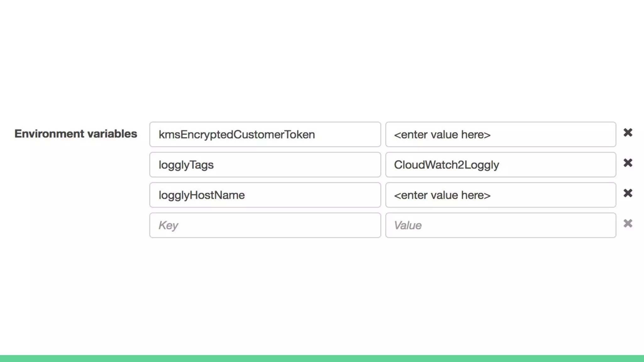Focus the empty Value input field

[x=501, y=225]
